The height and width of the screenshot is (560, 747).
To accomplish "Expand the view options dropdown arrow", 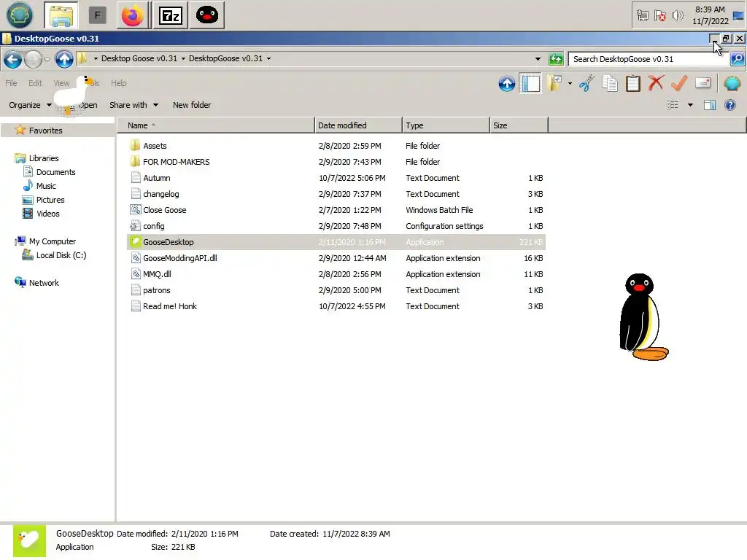I will (x=690, y=105).
